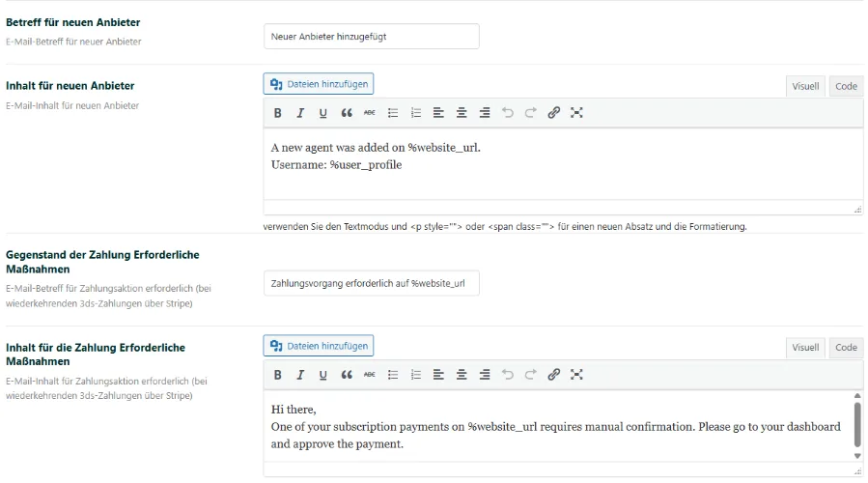Open fullscreen mode in payment action content editor

(576, 375)
